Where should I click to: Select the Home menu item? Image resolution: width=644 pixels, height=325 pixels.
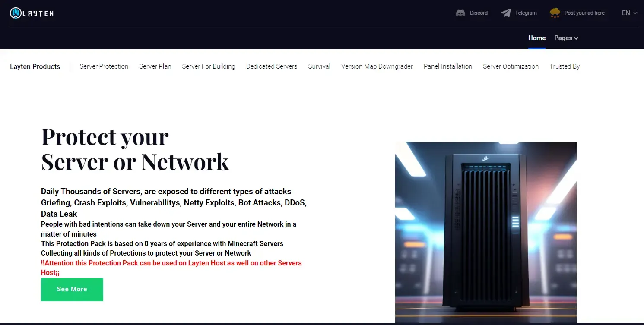537,38
